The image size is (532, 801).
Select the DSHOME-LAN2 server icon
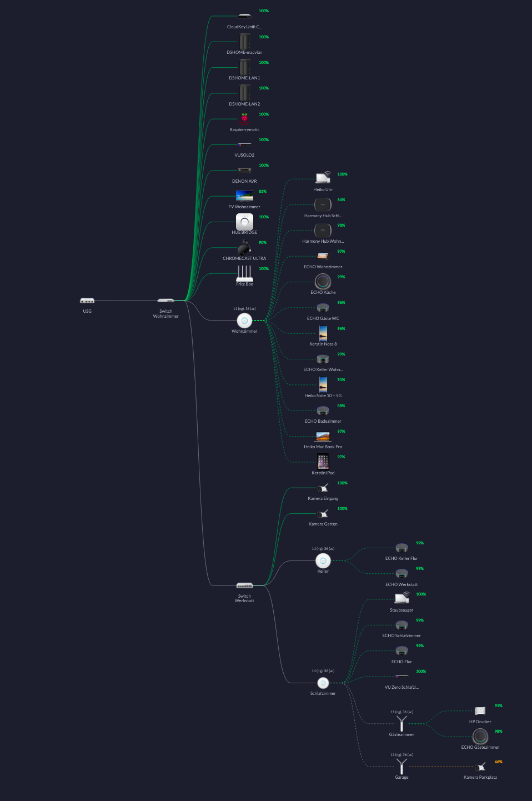pyautogui.click(x=244, y=93)
